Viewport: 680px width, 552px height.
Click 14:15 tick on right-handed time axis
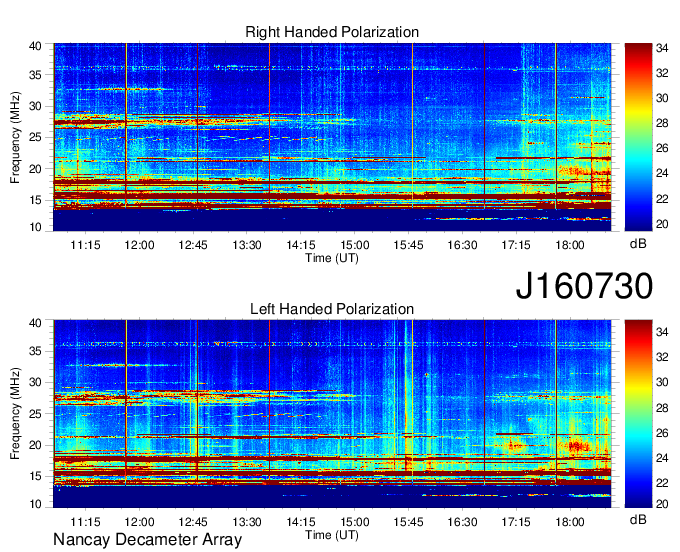pyautogui.click(x=301, y=245)
